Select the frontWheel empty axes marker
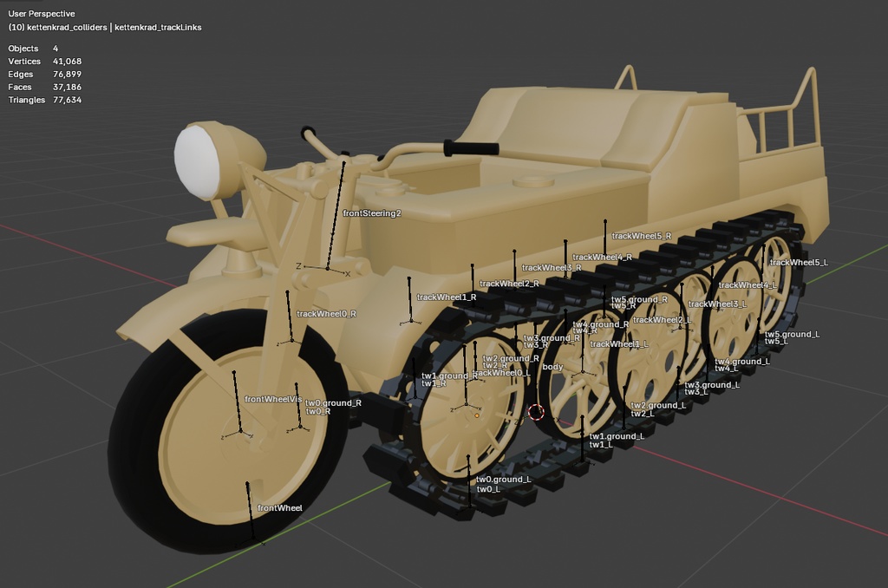The width and height of the screenshot is (888, 588). point(253,539)
